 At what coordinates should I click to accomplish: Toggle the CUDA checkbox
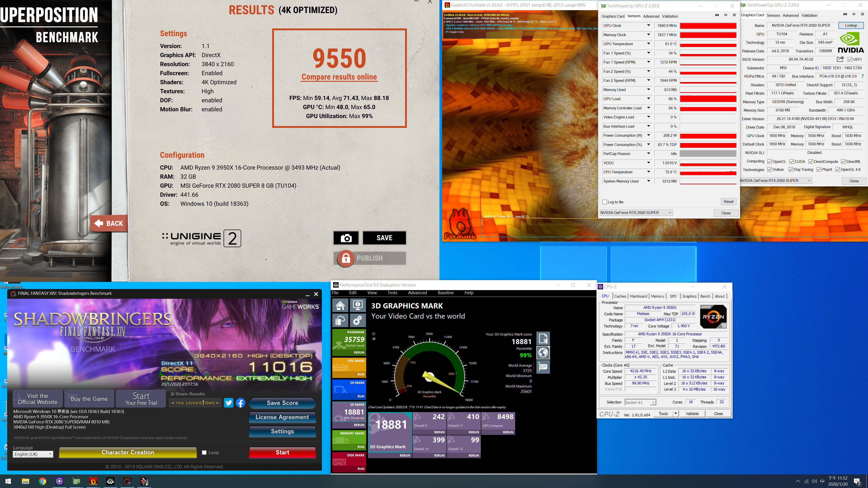pos(792,162)
